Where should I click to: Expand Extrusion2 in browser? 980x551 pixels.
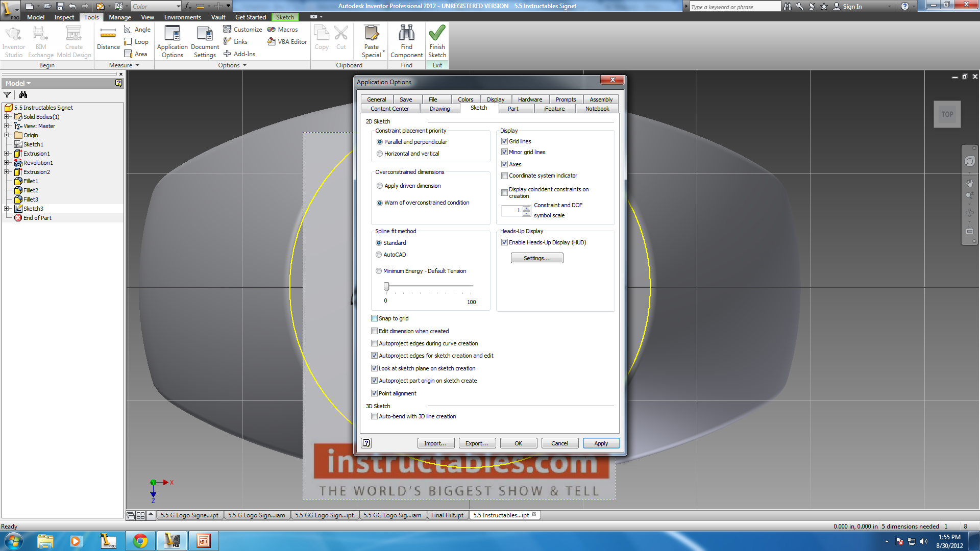click(x=7, y=172)
